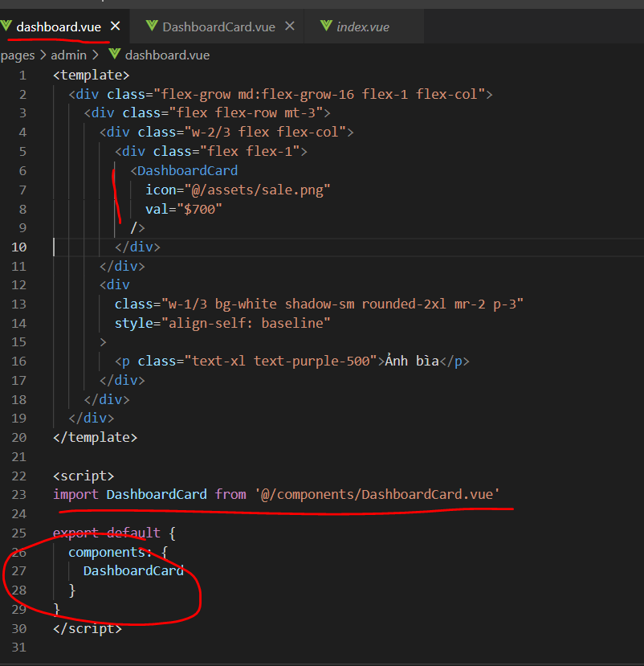The image size is (644, 666).
Task: Click the <DashboardCard component tag on line 6
Action: (x=184, y=171)
